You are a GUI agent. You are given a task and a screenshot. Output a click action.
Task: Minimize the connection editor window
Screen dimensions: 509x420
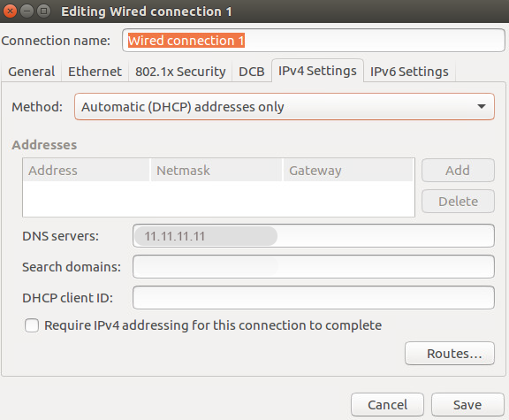(27, 11)
